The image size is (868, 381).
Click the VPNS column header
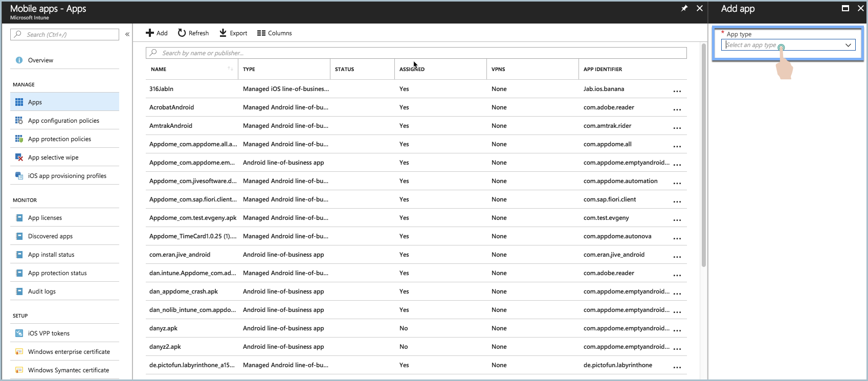498,69
